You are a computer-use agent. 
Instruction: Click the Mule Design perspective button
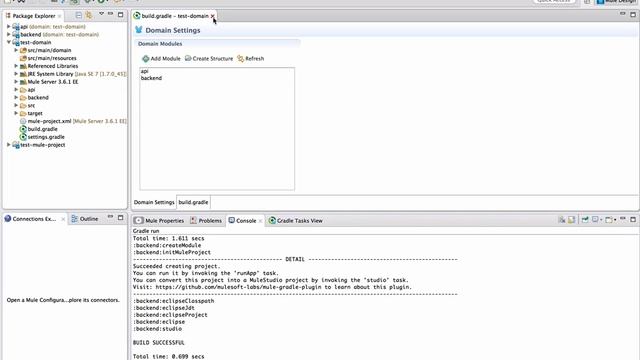tap(618, 2)
